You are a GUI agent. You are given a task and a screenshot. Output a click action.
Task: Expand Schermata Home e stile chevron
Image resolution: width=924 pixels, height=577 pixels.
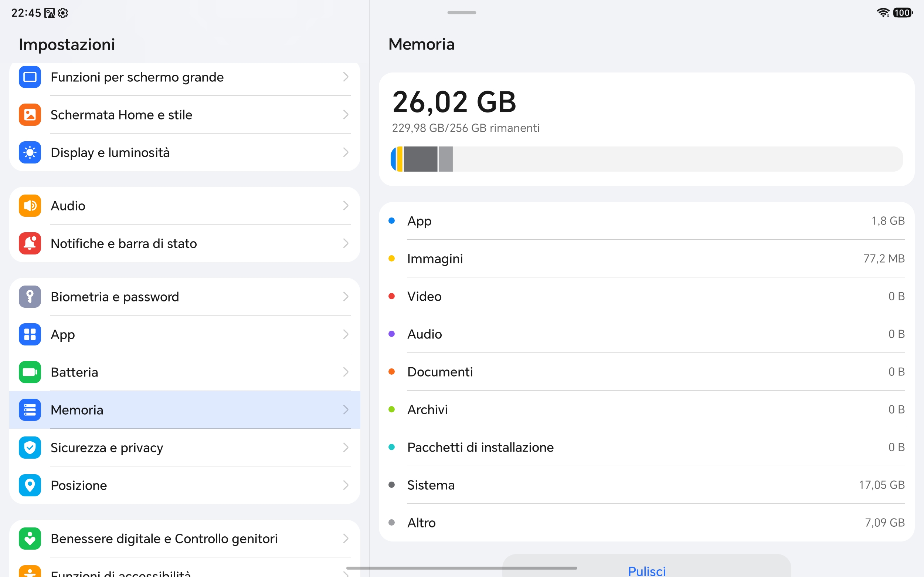pos(346,115)
